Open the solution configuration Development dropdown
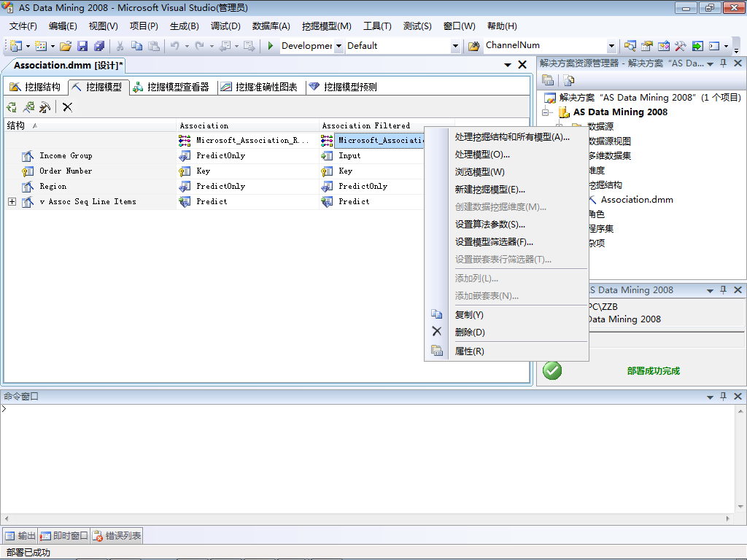This screenshot has width=747, height=560. coord(338,46)
